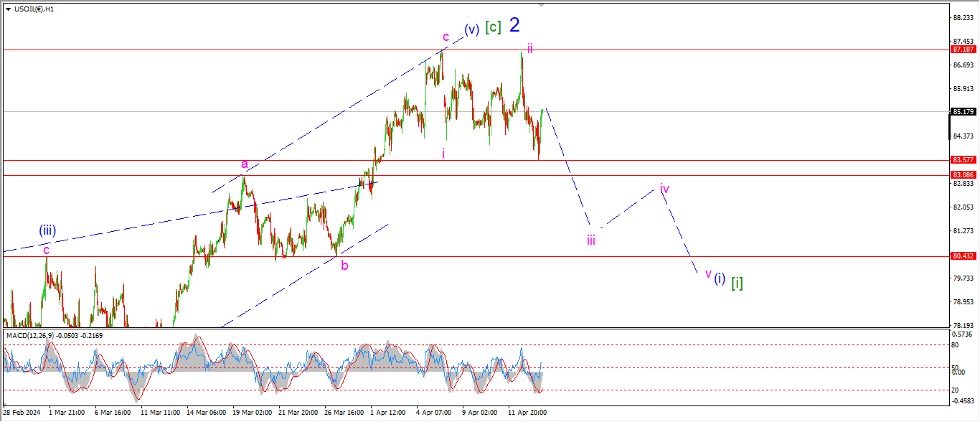Viewport: 980px width, 422px height.
Task: Select the current price label 85.179
Action: (962, 112)
